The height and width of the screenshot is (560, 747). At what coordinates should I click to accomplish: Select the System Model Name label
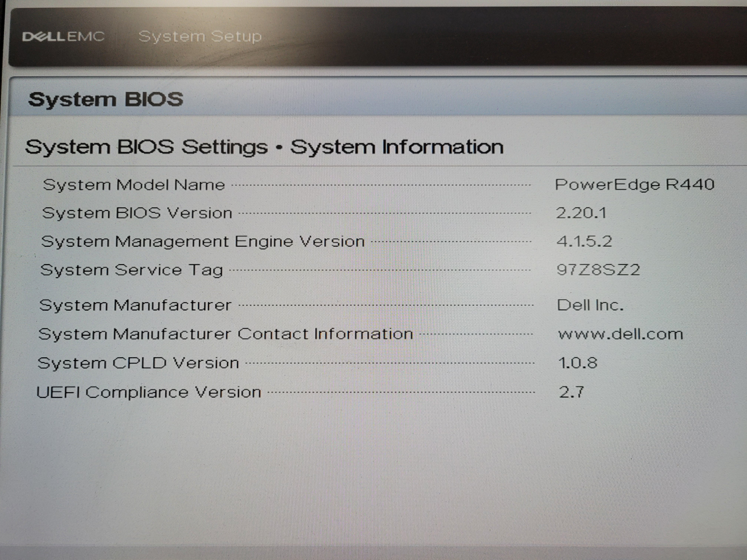click(x=134, y=185)
